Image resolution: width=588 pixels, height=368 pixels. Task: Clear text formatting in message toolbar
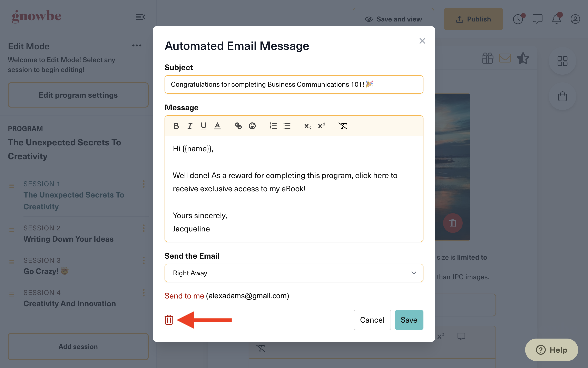343,126
